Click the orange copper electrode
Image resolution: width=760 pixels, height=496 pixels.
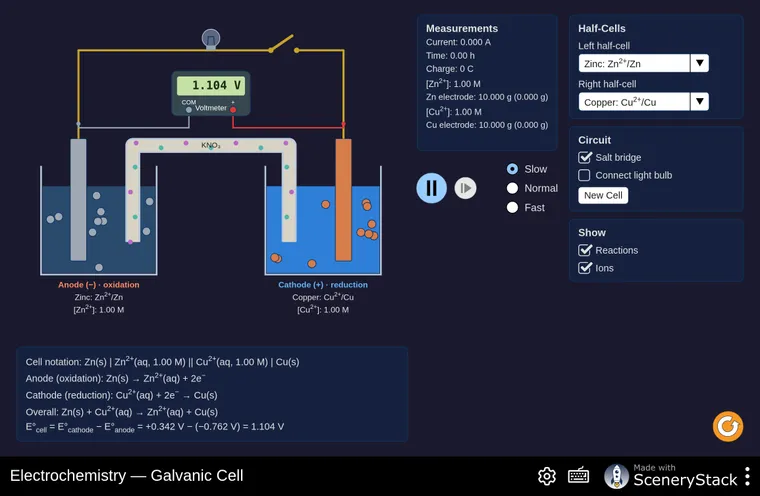343,200
